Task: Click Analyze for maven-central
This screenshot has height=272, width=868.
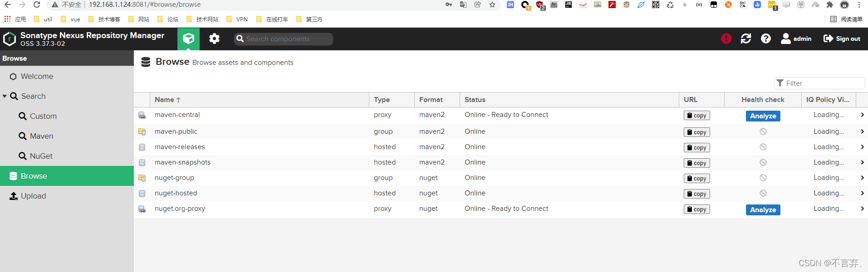Action: coord(763,116)
